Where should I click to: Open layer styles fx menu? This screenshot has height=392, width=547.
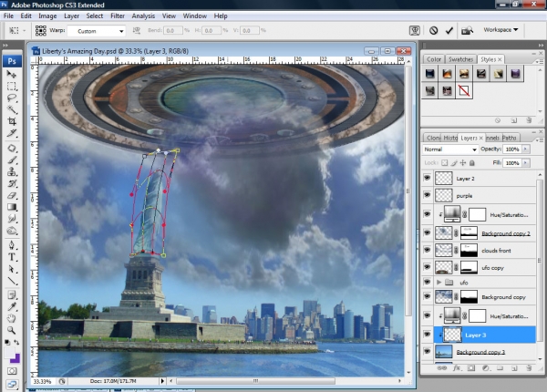tap(457, 368)
